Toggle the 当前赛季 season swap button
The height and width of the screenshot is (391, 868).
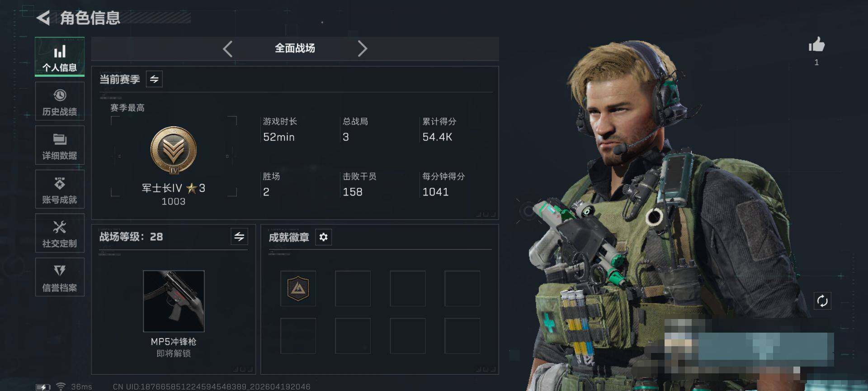click(x=154, y=79)
